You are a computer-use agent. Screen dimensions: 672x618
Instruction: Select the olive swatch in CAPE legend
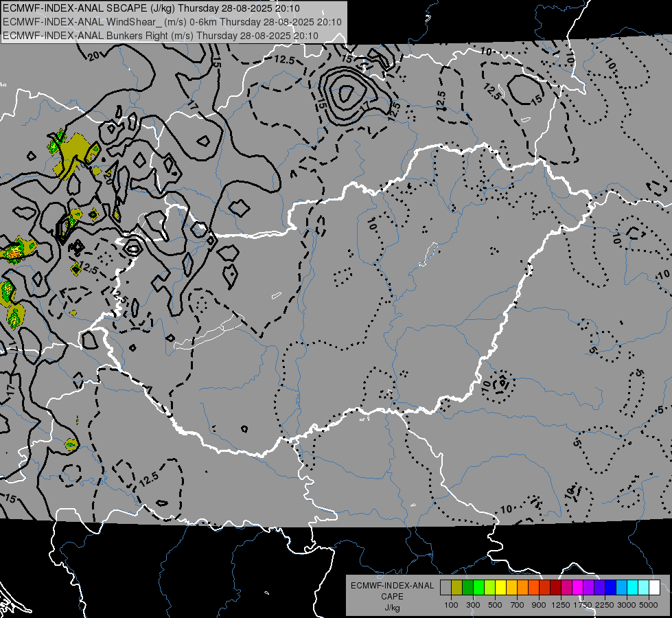click(x=457, y=587)
